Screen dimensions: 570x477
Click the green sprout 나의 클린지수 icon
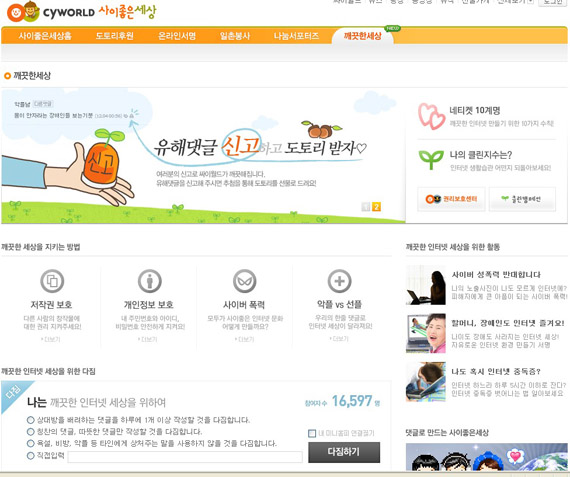coord(431,160)
